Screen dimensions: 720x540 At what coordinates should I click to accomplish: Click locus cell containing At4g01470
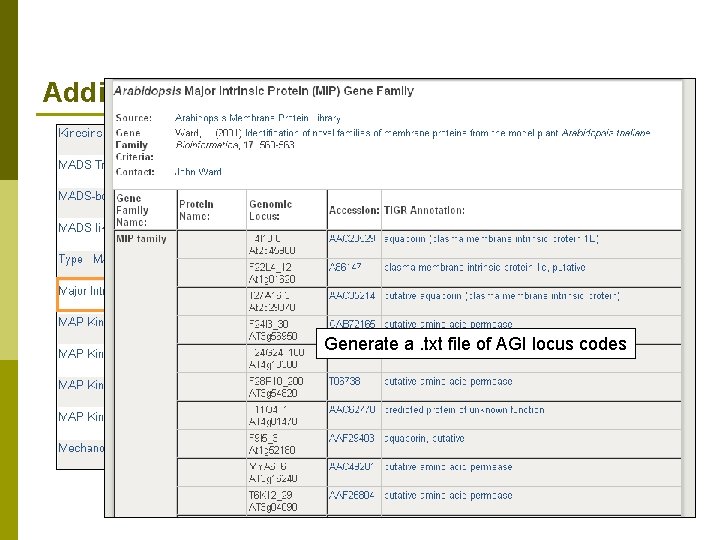click(x=287, y=416)
